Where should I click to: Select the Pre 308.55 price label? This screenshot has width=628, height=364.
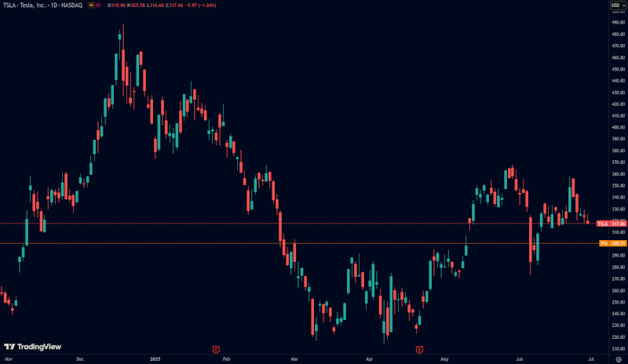coord(611,243)
